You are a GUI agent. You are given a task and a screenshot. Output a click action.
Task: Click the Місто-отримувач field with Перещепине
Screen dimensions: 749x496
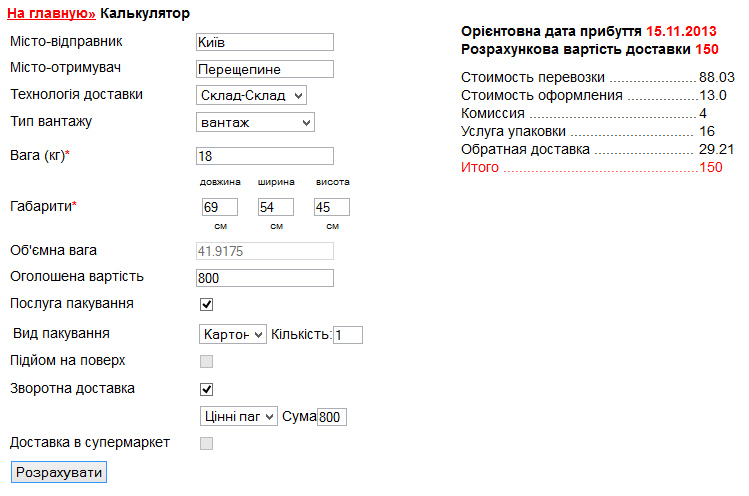point(265,69)
